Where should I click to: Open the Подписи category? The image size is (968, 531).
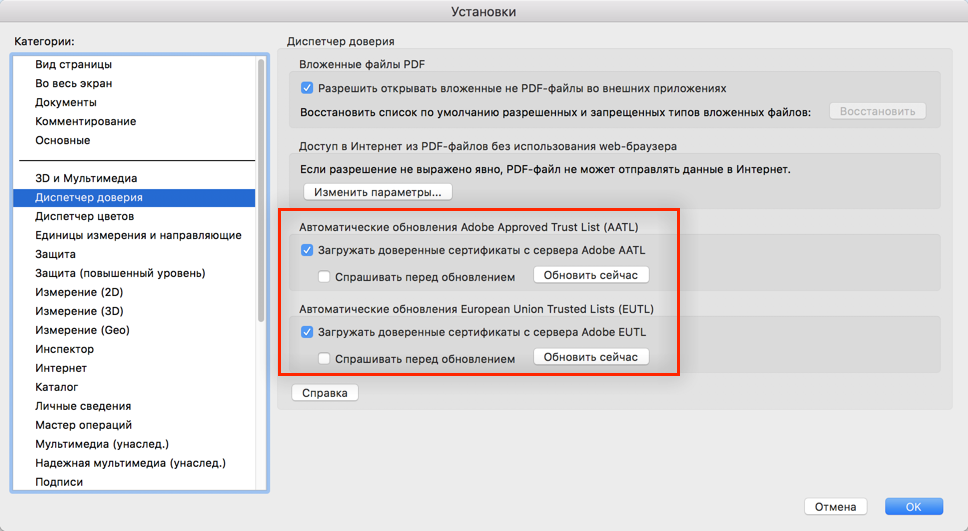tap(59, 482)
